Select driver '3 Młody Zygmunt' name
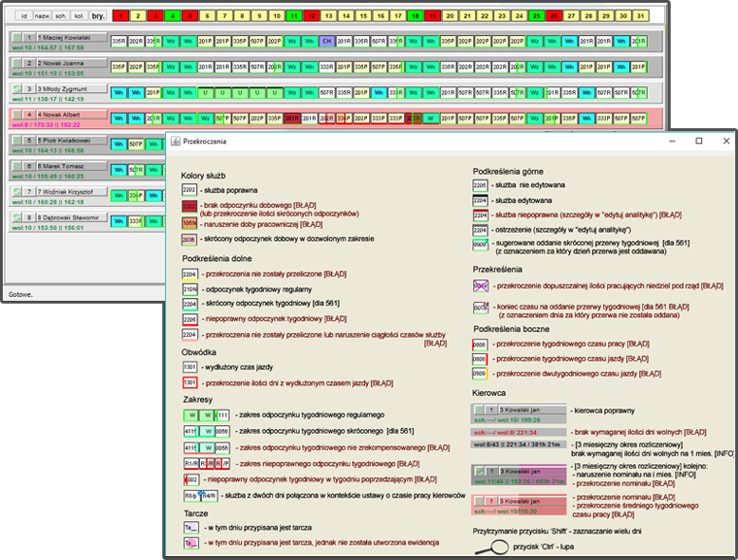Screen dimensions: 738x560 [x=72, y=88]
